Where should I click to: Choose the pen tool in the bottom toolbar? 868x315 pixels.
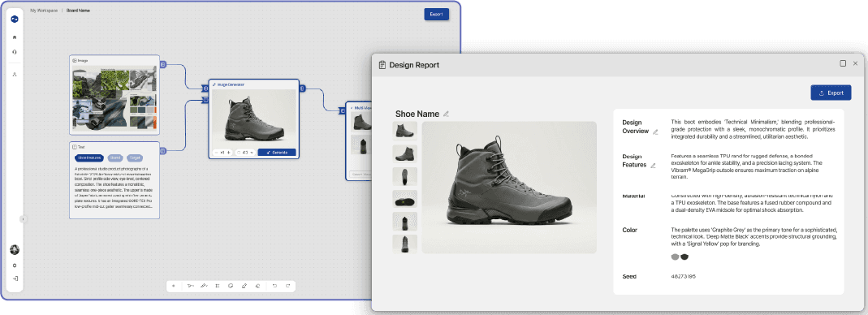tap(204, 286)
